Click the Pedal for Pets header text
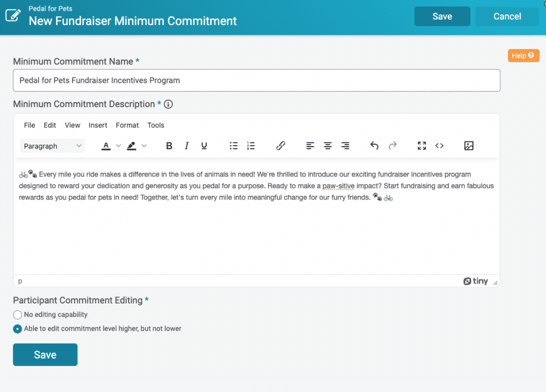 click(x=51, y=9)
